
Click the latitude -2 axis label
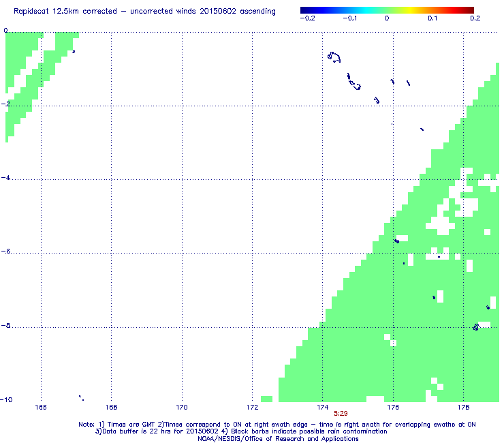(x=5, y=104)
